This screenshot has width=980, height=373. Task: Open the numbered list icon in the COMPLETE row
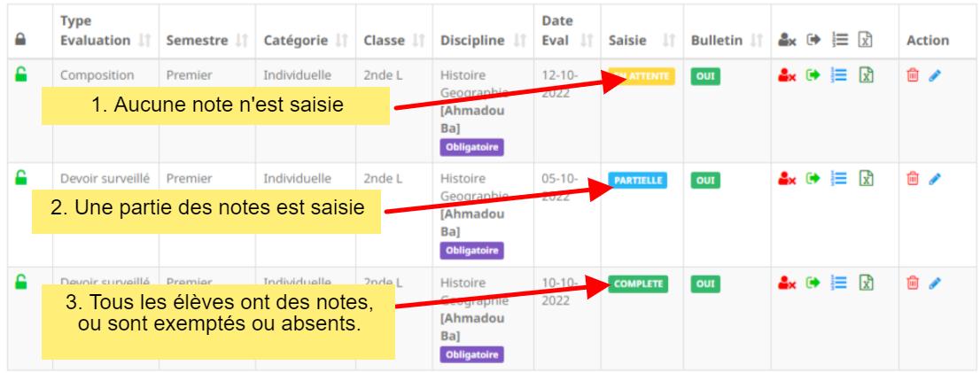(x=839, y=284)
